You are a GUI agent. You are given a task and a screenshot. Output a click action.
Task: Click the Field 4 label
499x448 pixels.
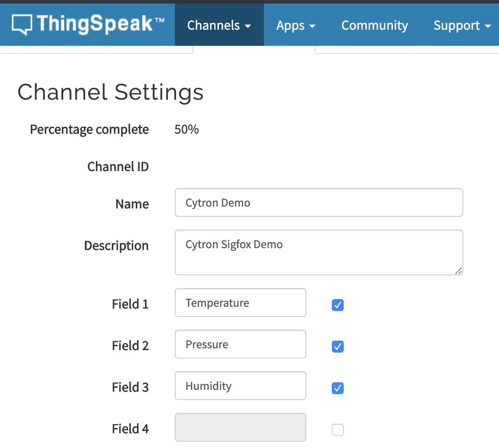[x=130, y=429]
